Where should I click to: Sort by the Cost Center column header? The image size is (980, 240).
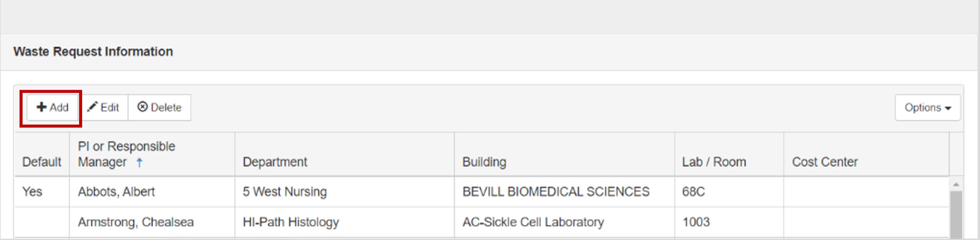[x=824, y=162]
